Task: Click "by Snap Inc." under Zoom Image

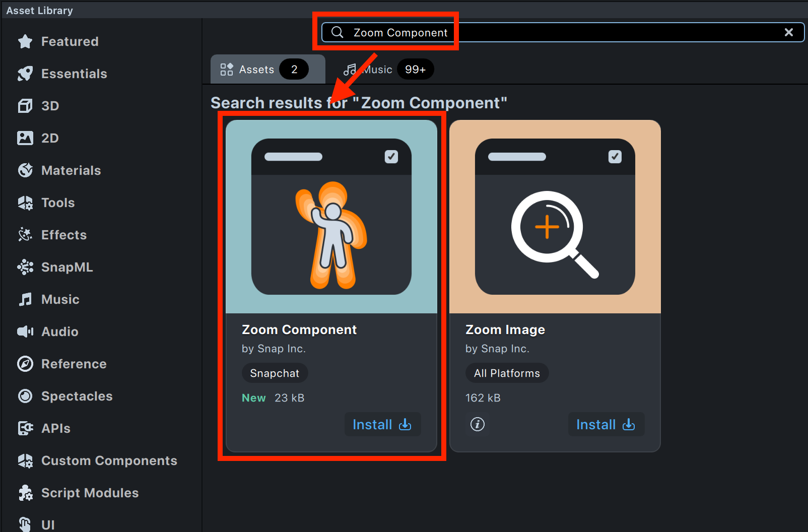Action: click(497, 349)
